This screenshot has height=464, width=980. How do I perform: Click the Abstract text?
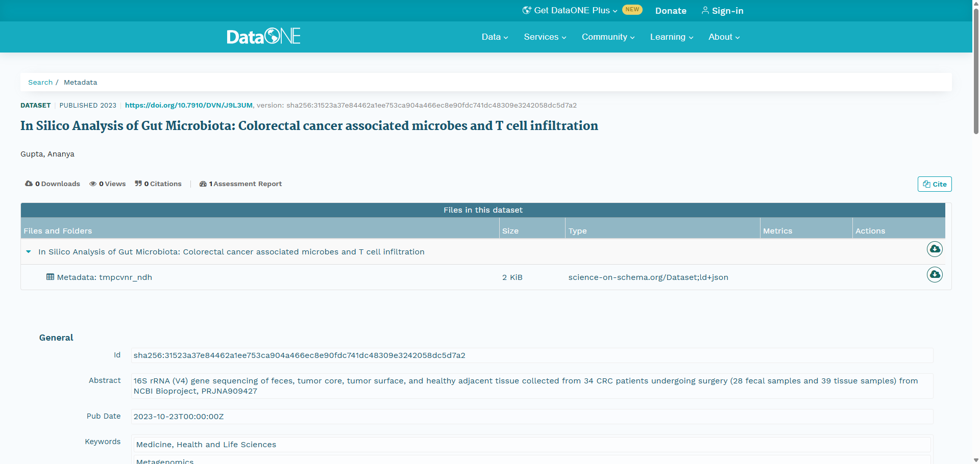532,386
